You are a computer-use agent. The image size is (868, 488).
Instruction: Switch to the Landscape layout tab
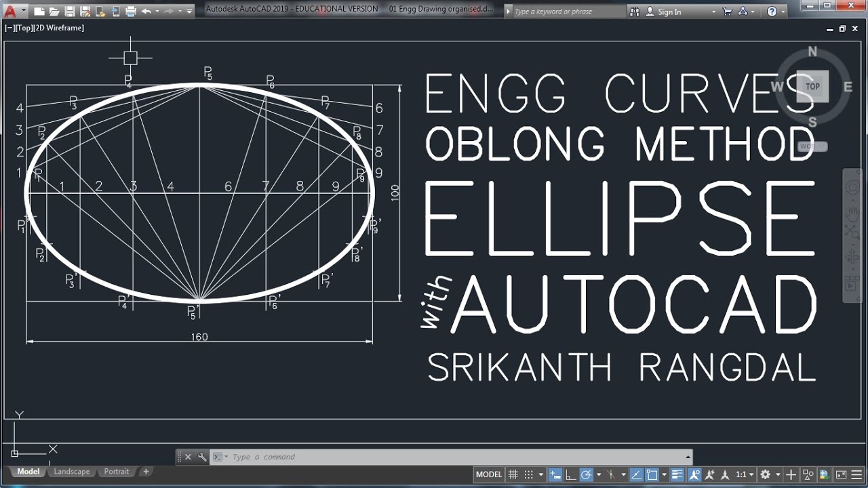coord(72,472)
